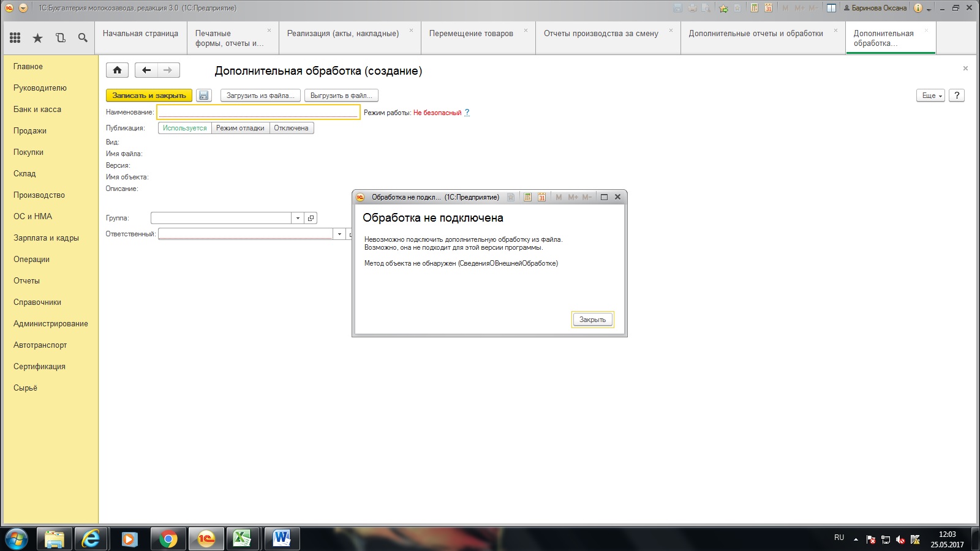Click user name Баринова Оксана
980x551 pixels.
(875, 8)
